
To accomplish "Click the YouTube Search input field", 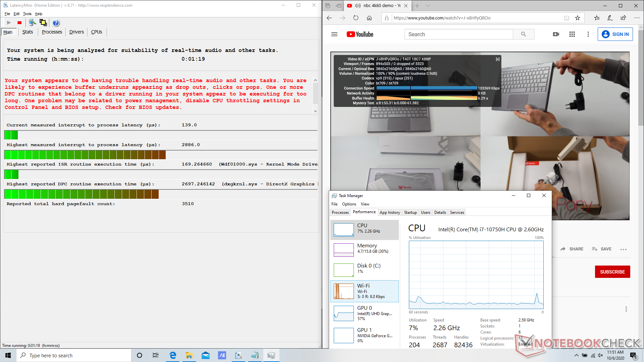I will pos(459,34).
